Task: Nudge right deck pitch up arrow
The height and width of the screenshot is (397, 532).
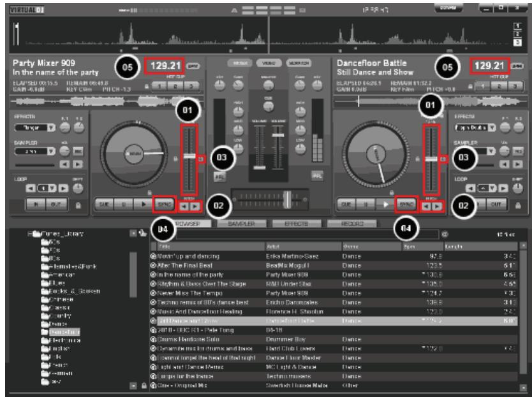Action: pos(438,206)
